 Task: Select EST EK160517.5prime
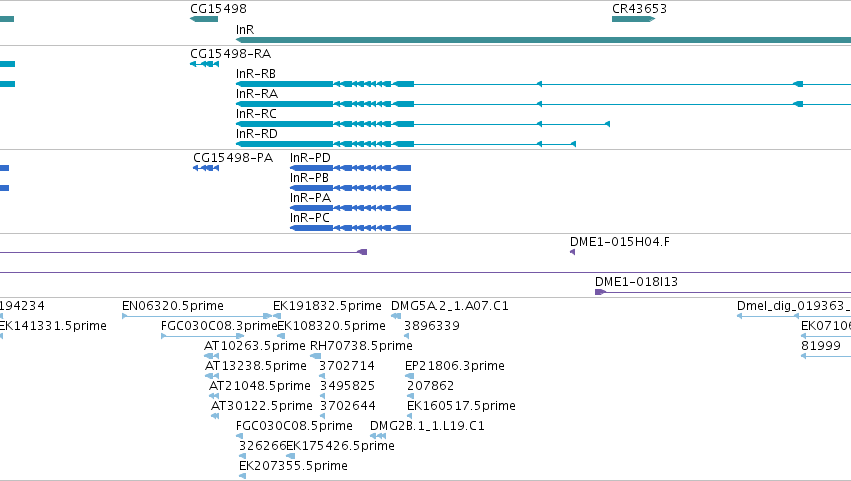461,407
